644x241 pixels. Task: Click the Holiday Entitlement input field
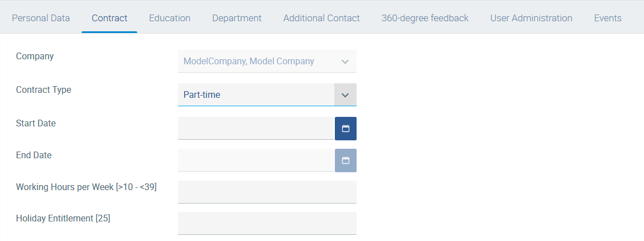tap(267, 223)
